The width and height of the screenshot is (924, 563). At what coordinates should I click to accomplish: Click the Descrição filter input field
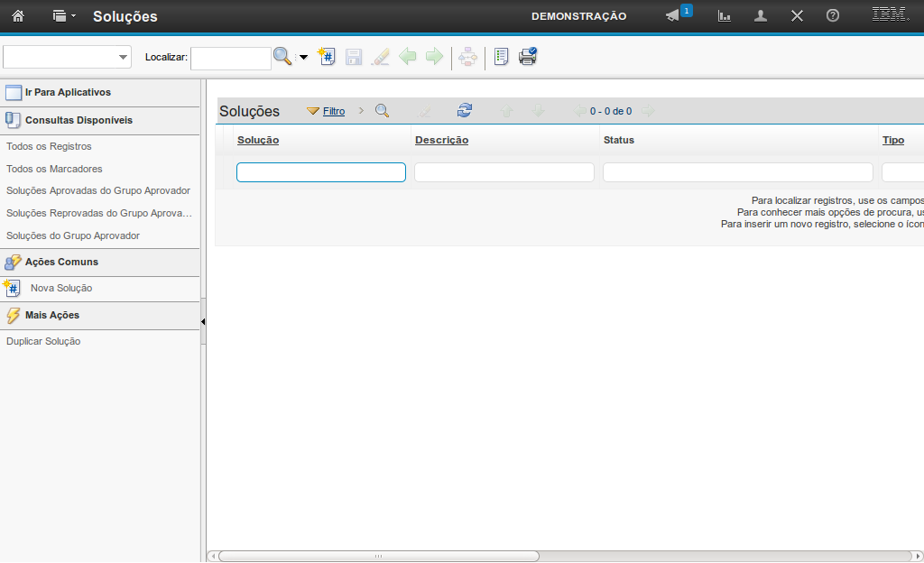504,172
